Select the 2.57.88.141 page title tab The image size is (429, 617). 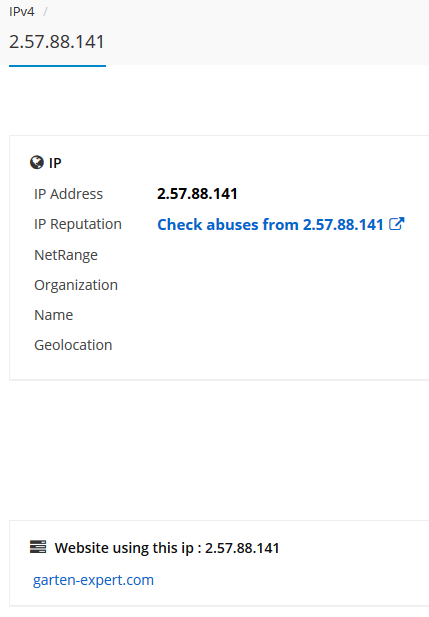click(57, 42)
